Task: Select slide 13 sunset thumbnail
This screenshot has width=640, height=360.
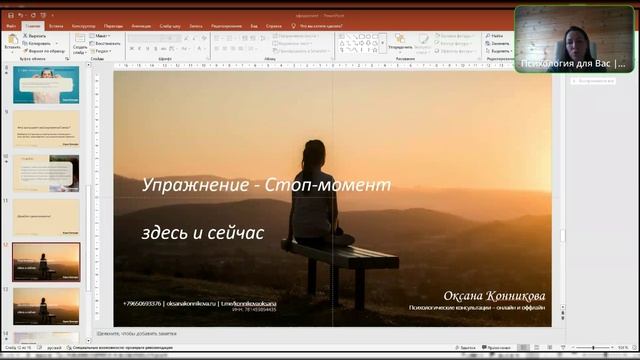Action: tap(46, 306)
